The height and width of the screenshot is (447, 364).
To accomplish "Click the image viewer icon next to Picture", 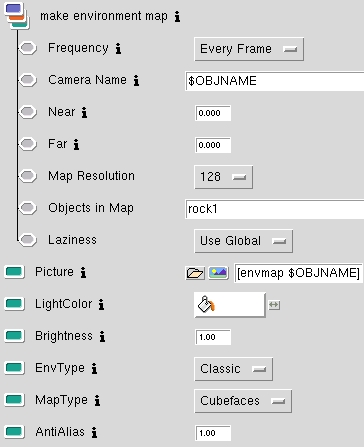I will click(x=218, y=273).
